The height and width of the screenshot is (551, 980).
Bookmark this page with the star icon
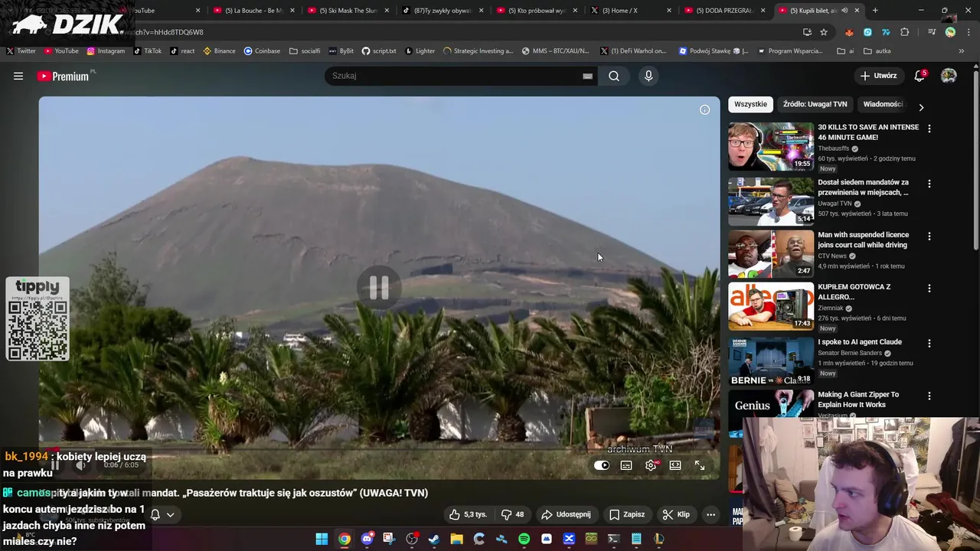[x=824, y=32]
